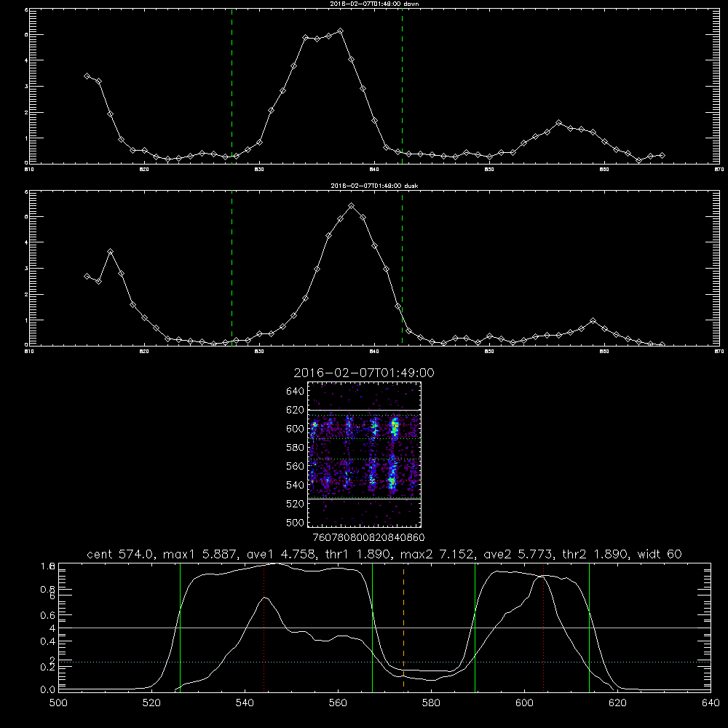
Task: Click solid green boundary line near 589
Action: coord(475,627)
